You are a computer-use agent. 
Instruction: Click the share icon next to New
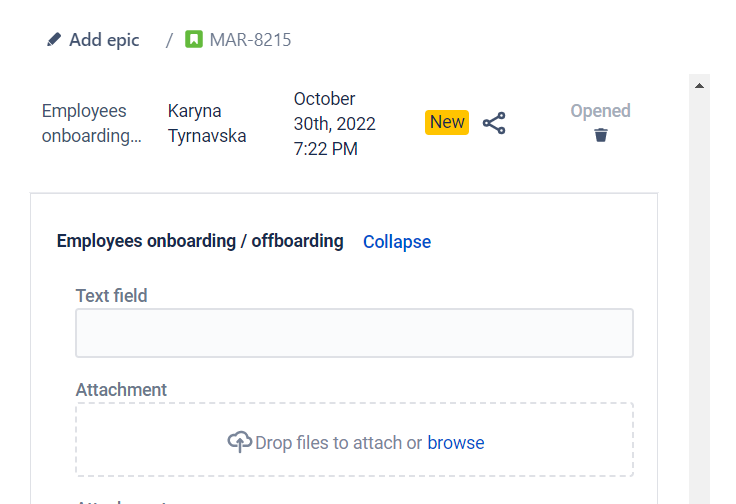494,123
